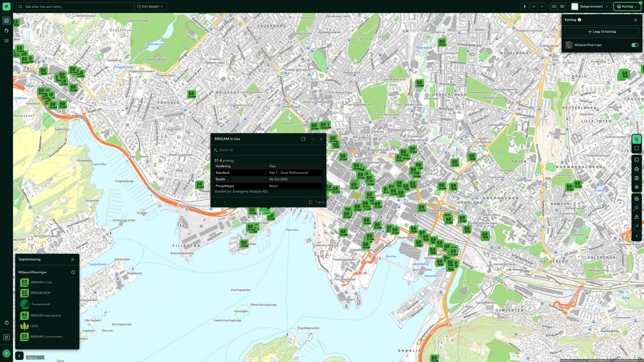The image size is (644, 362).
Task: Go to next feature in popup
Action: (225, 202)
